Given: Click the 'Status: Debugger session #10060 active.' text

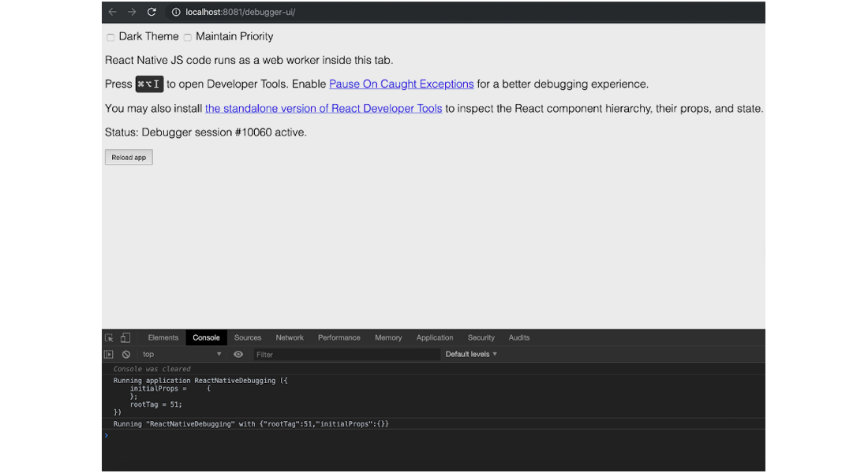Looking at the screenshot, I should (206, 132).
